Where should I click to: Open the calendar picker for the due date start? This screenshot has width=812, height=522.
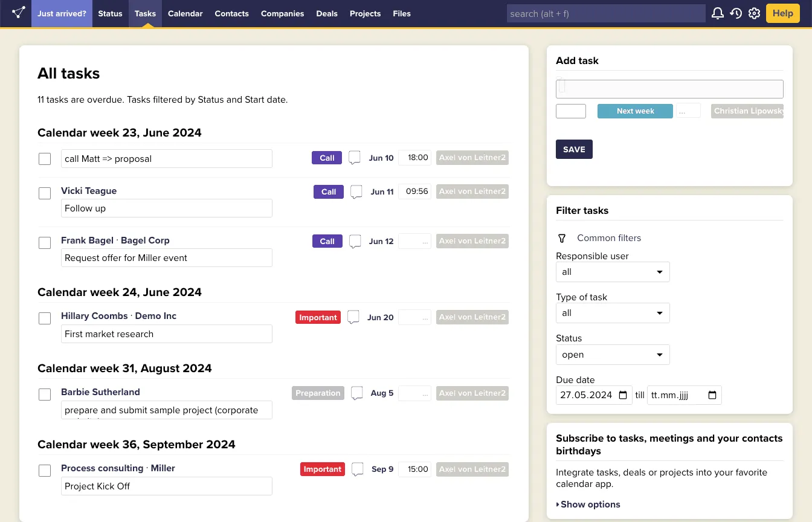[x=623, y=395]
